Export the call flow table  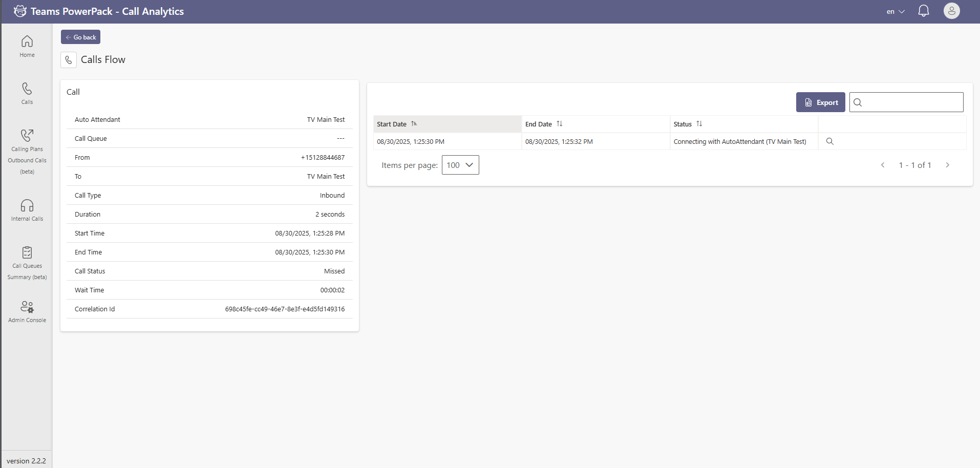point(820,102)
